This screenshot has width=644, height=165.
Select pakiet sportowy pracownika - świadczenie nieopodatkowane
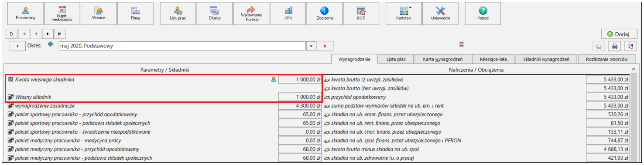tap(164, 131)
